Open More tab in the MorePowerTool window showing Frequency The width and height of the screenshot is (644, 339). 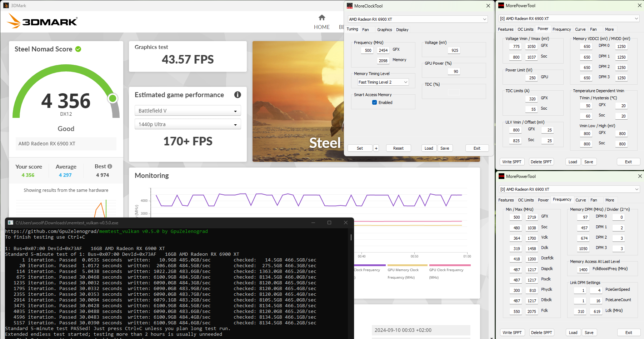pos(610,200)
